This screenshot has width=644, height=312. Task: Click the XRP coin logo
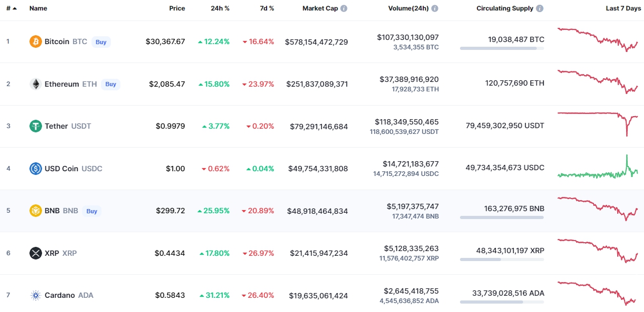[36, 253]
